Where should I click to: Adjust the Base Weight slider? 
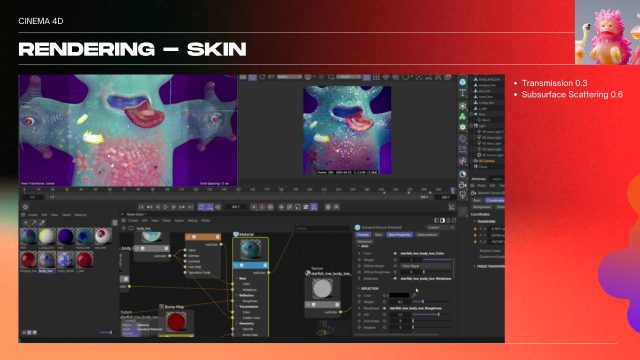click(x=437, y=260)
